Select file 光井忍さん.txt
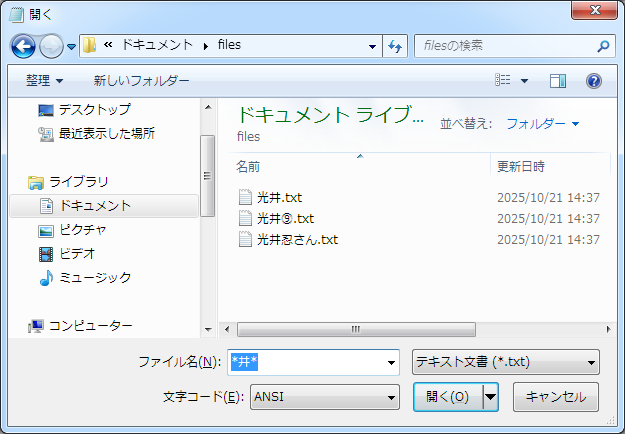 click(297, 240)
